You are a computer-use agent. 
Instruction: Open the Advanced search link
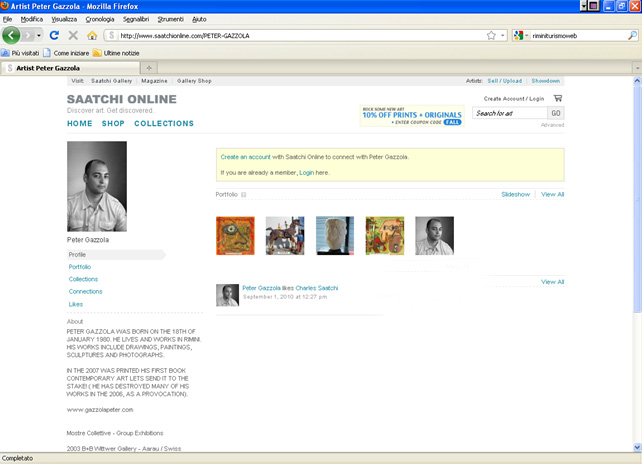point(552,125)
